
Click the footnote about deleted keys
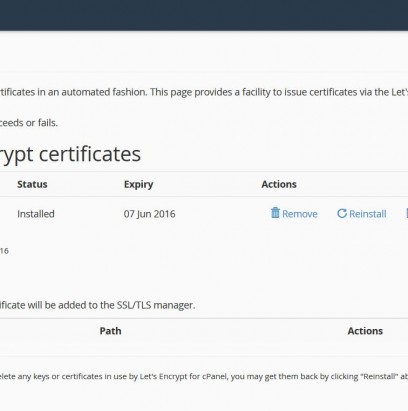[204, 376]
